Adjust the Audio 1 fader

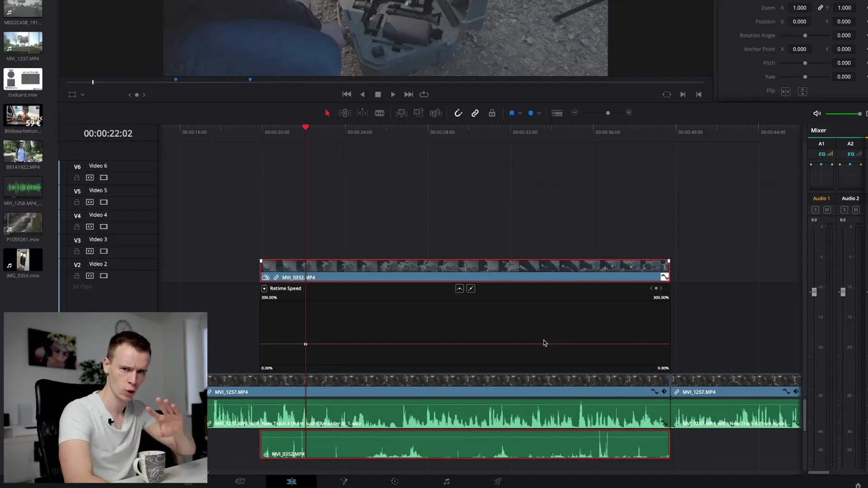point(814,292)
